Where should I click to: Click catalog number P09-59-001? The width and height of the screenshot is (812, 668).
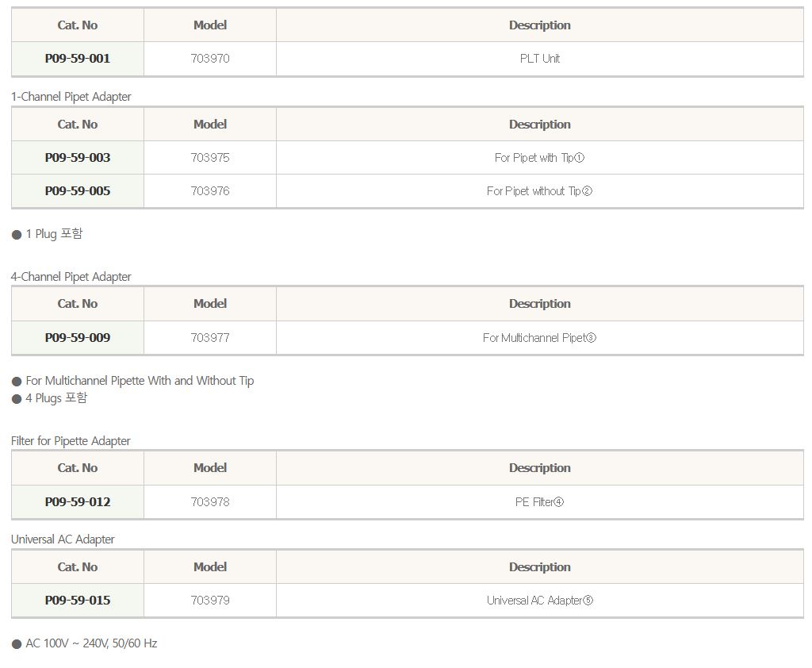pos(78,59)
